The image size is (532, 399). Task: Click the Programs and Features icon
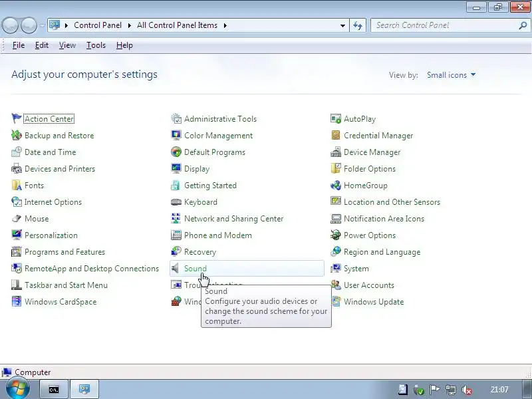[x=16, y=251]
